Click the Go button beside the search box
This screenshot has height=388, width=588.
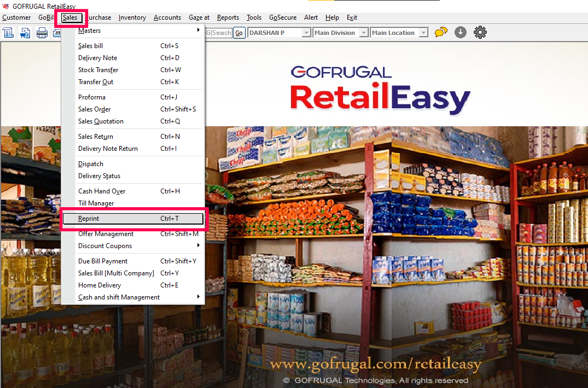pyautogui.click(x=238, y=33)
